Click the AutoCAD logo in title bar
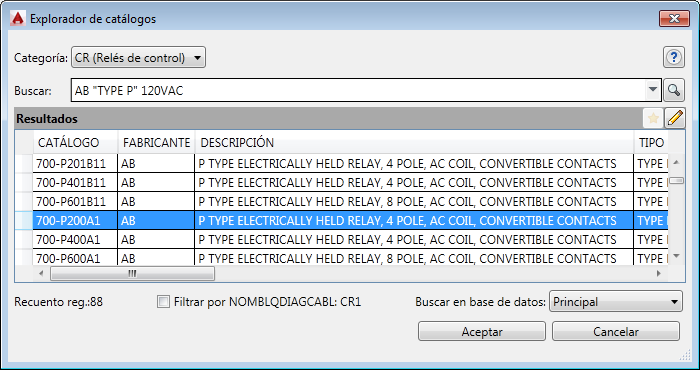Viewport: 700px width, 370px height. tap(18, 19)
